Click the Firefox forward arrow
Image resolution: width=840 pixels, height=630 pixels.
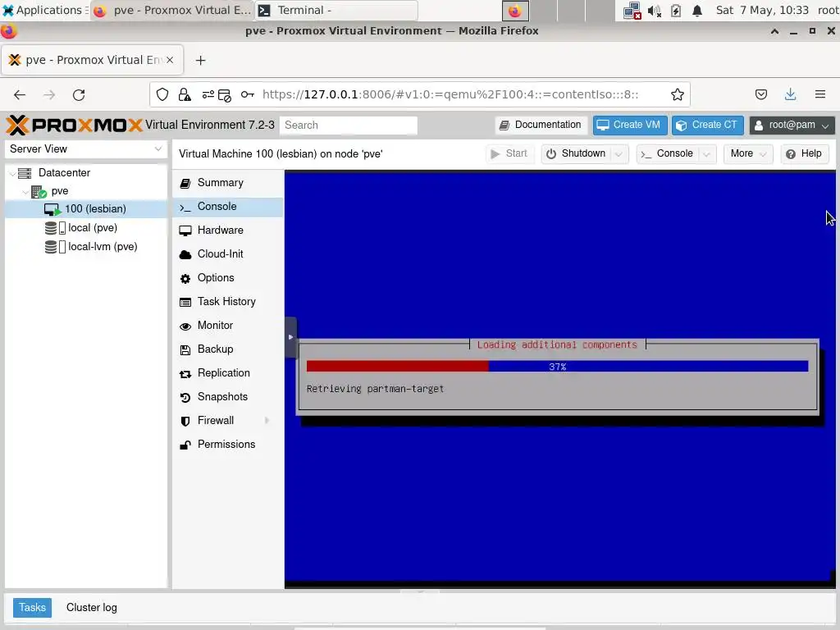click(49, 95)
